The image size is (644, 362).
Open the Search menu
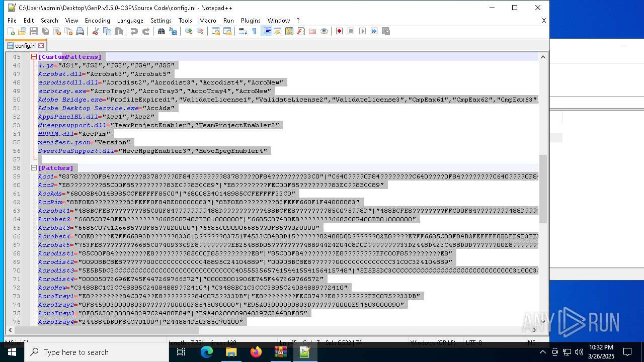49,21
